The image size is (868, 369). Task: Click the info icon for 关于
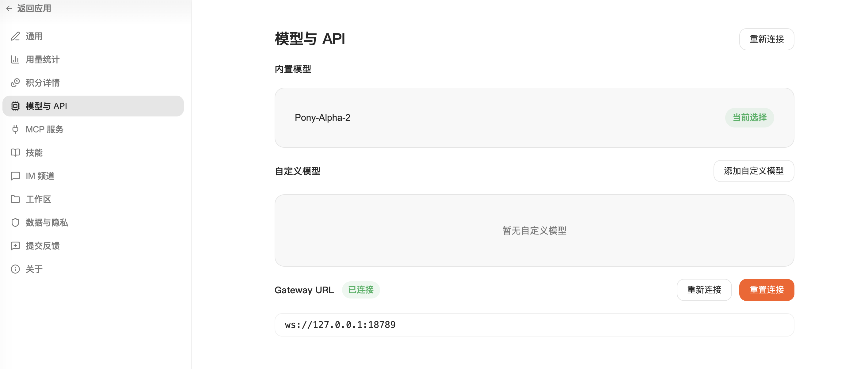coord(15,269)
